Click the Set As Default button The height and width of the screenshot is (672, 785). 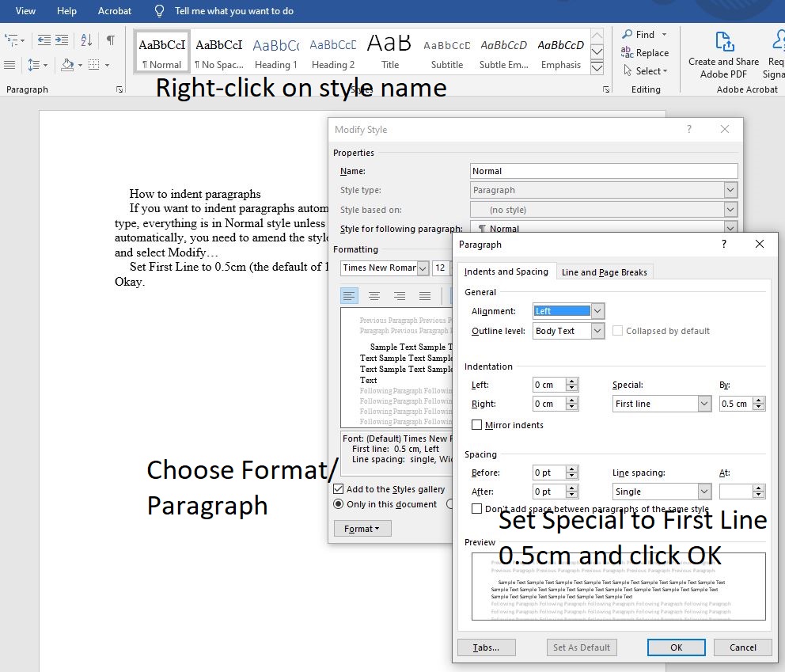coord(582,647)
